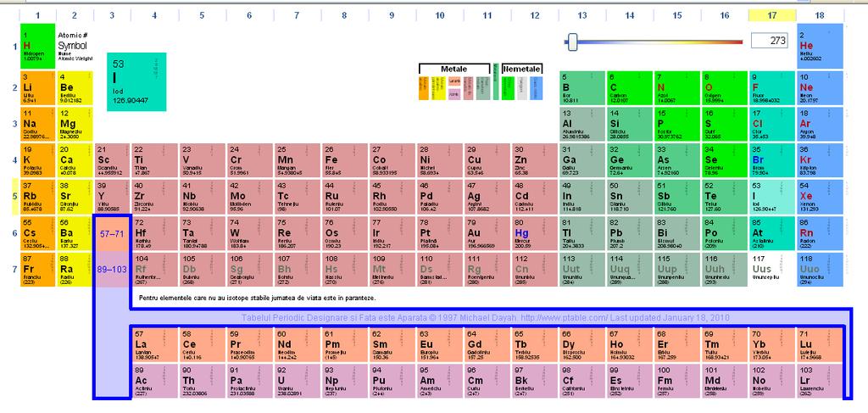Click the Uus (117) element cell
Viewport: 868px width, 413px height.
click(772, 270)
